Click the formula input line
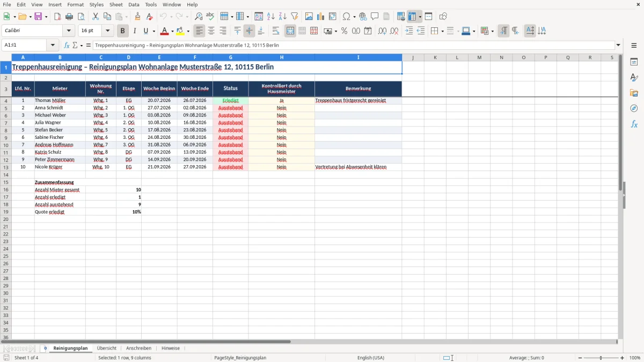This screenshot has width=644, height=362. [353, 46]
